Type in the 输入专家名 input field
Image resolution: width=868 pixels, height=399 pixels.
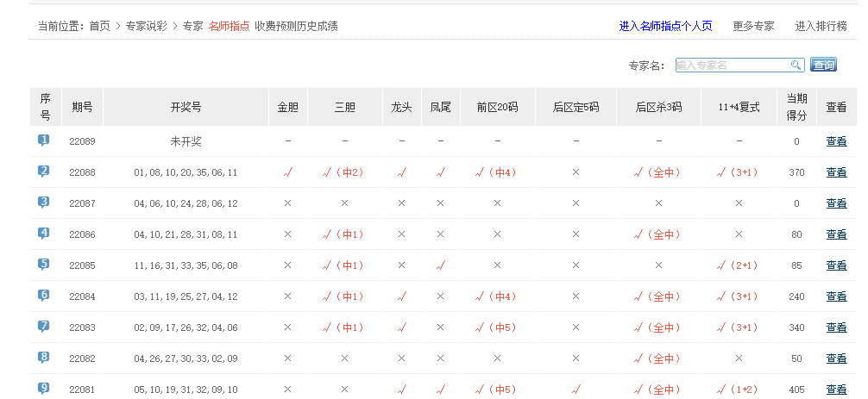[732, 65]
